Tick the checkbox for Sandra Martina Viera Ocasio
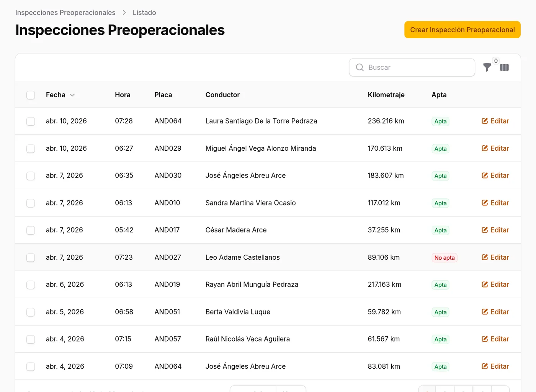The height and width of the screenshot is (392, 536). coord(31,203)
